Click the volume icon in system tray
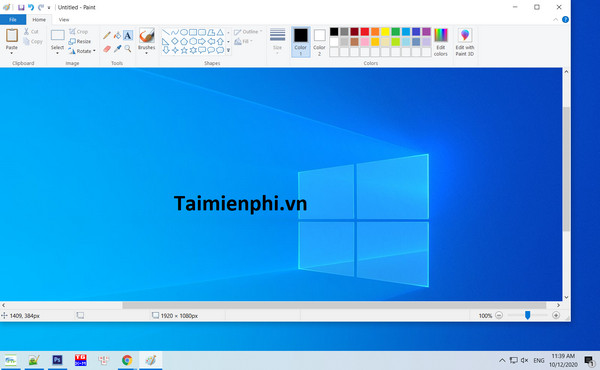This screenshot has height=370, width=600. point(524,360)
